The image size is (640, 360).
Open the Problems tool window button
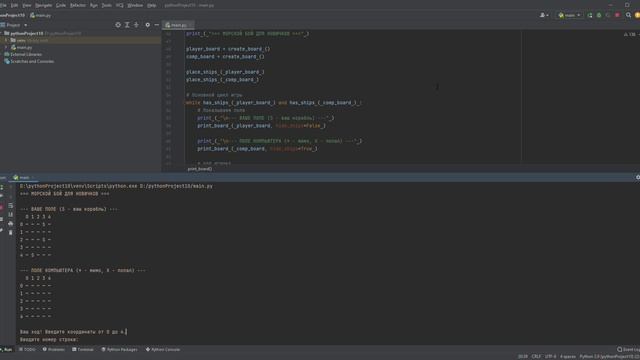[54, 350]
